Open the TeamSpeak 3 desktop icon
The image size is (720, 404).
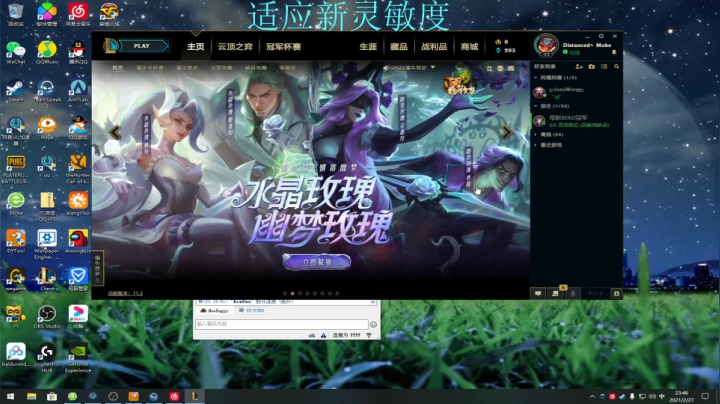tap(47, 93)
